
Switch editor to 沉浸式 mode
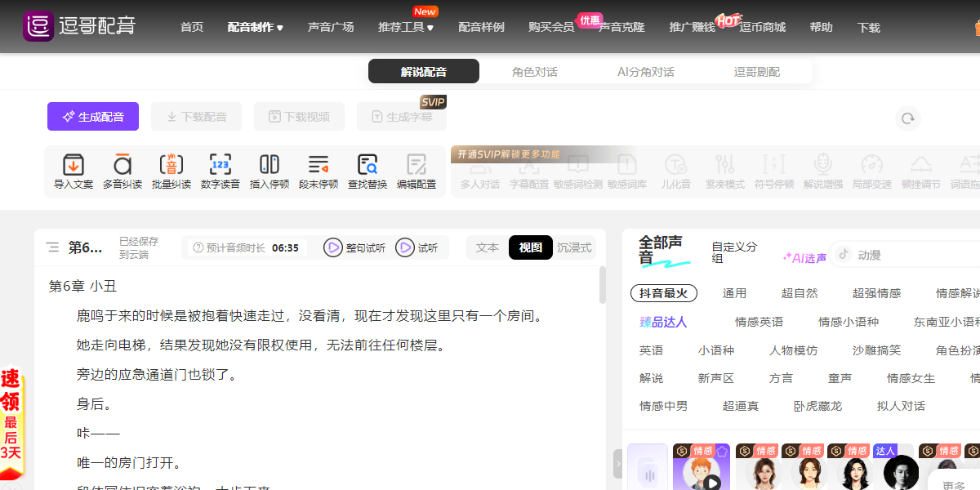(574, 247)
